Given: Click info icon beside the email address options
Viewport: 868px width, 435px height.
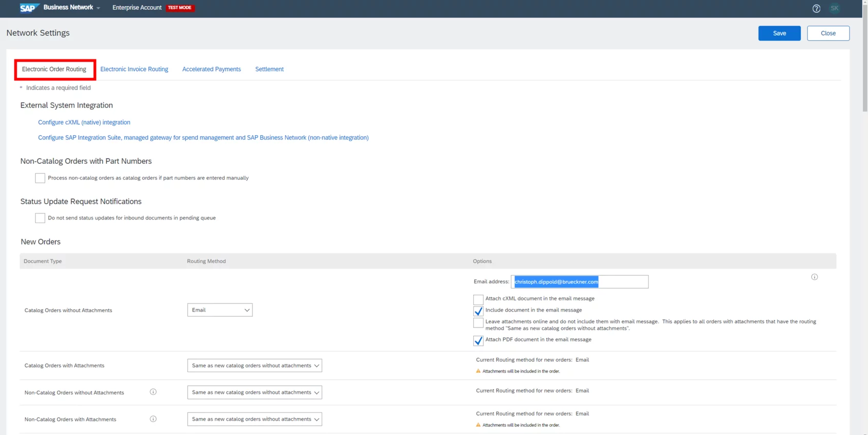Looking at the screenshot, I should pyautogui.click(x=814, y=277).
